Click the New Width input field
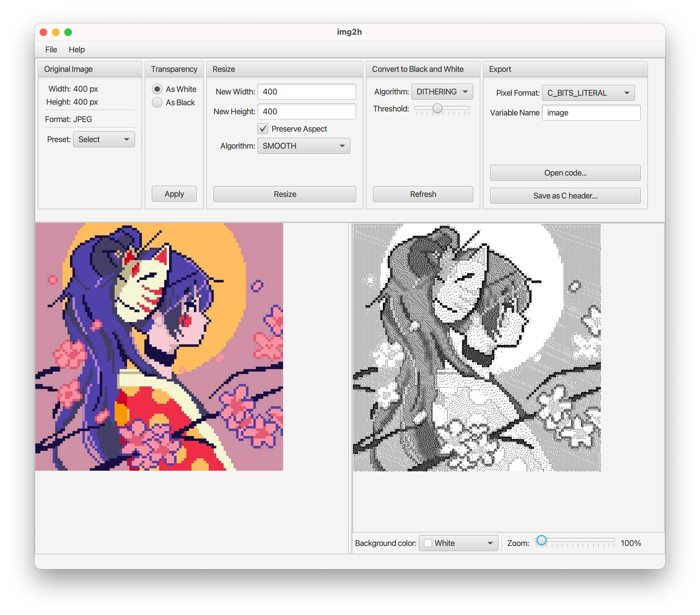Image resolution: width=700 pixels, height=615 pixels. point(307,92)
